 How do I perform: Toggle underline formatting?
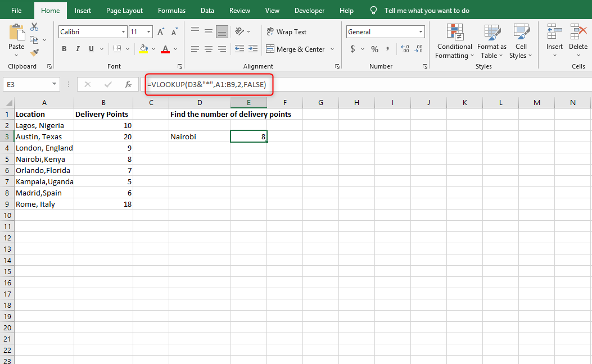tap(90, 49)
